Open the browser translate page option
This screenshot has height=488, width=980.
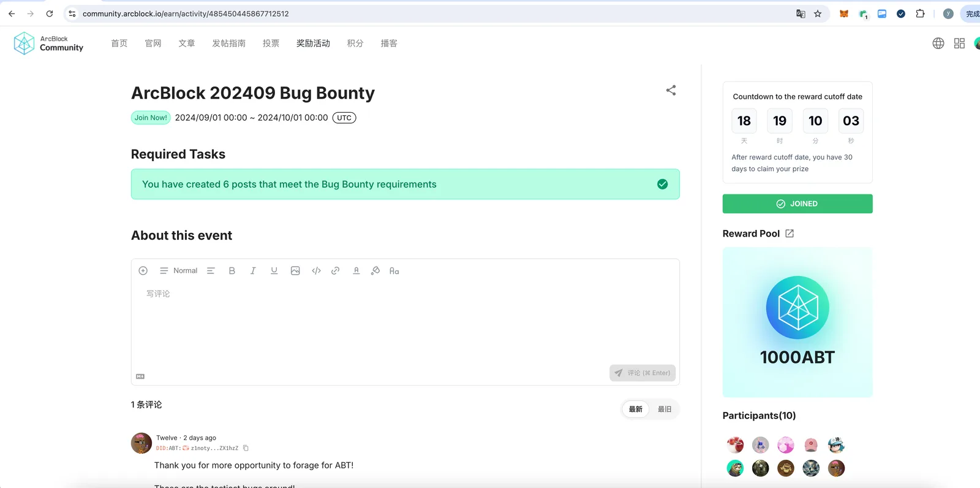coord(801,13)
